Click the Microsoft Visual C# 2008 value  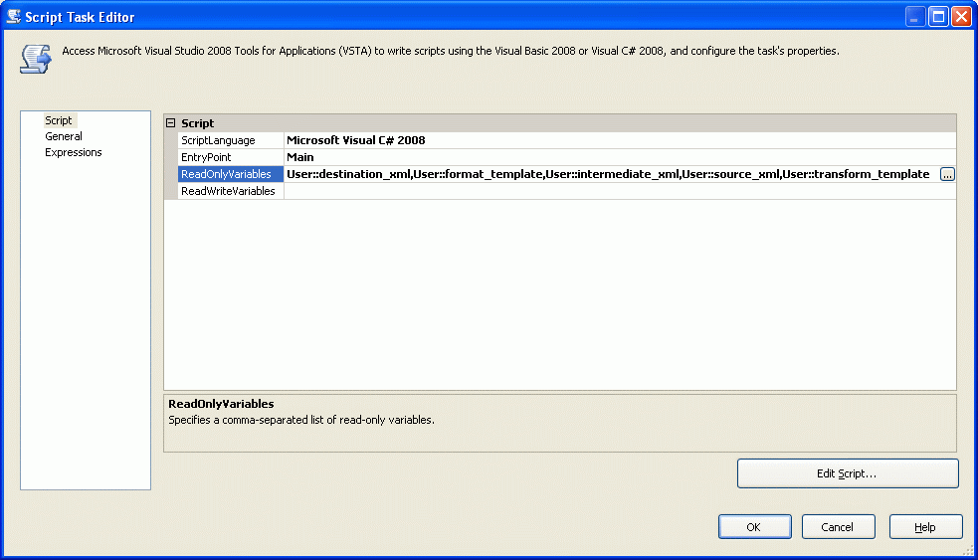click(355, 140)
